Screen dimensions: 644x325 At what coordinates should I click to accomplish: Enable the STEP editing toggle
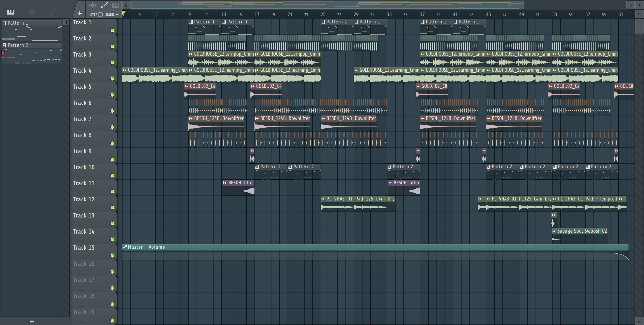click(x=100, y=15)
